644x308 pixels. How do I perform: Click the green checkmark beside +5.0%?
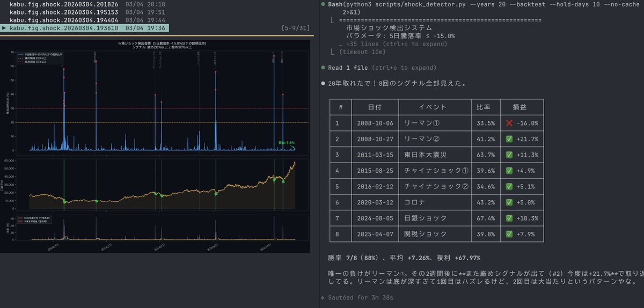(509, 202)
